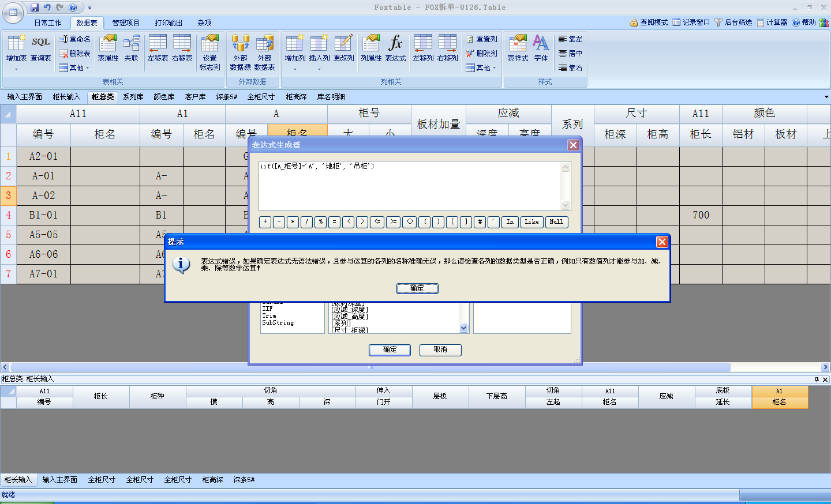Select the 库名明细 table tab

[331, 97]
